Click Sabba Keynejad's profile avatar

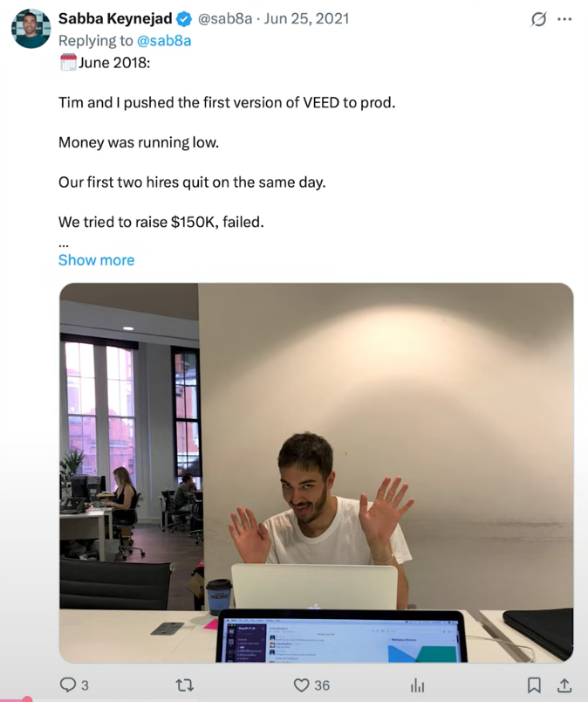31,28
